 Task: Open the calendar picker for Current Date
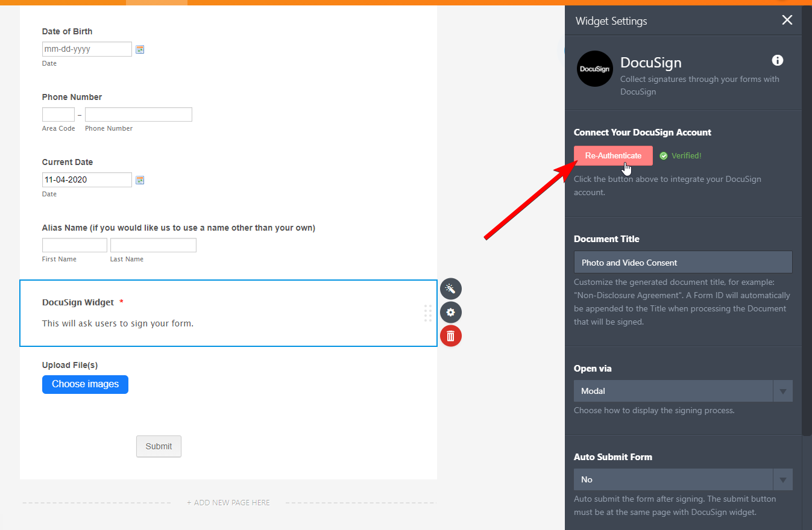coord(140,179)
